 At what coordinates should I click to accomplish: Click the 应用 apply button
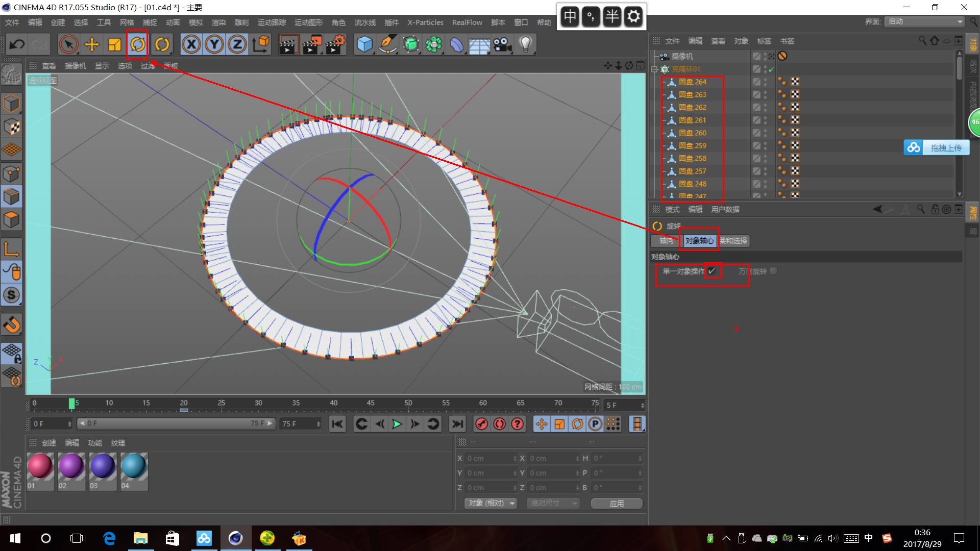617,504
